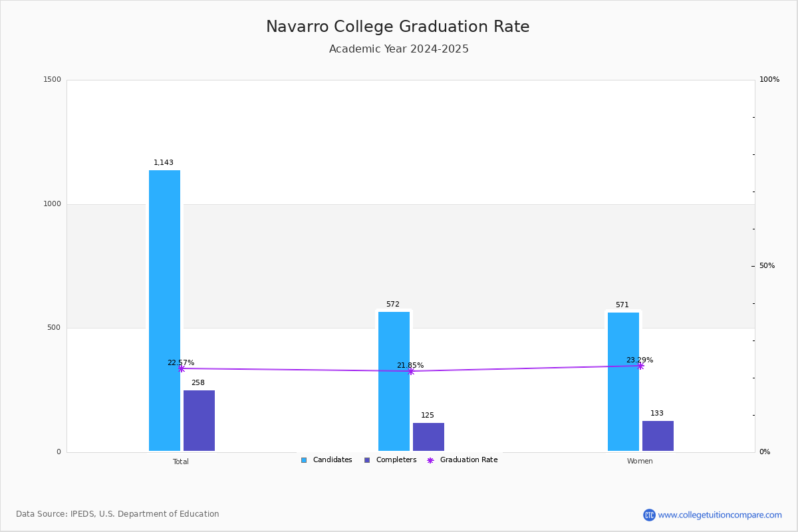The image size is (798, 532).
Task: Hide the Completers series via legend label
Action: (x=396, y=460)
